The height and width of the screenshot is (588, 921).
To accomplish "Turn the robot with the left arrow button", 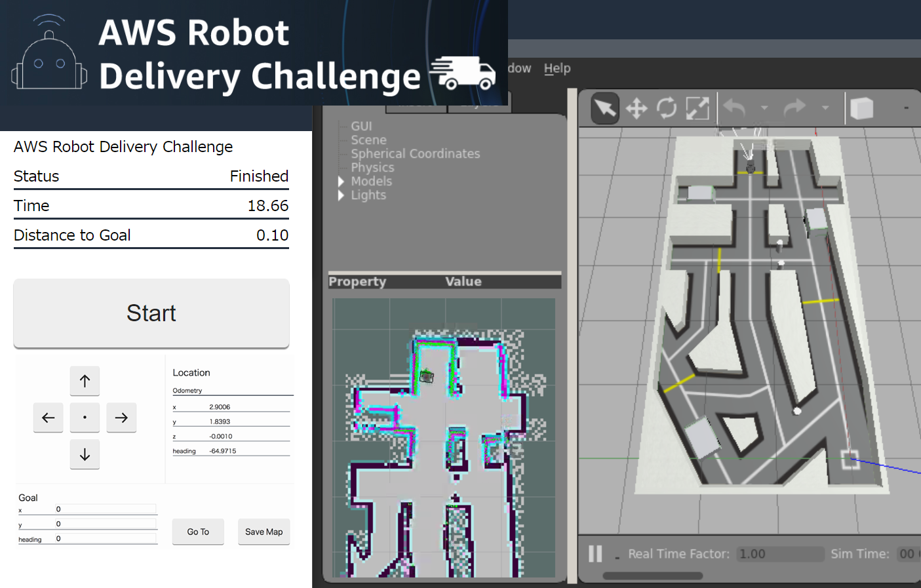I will coord(48,418).
